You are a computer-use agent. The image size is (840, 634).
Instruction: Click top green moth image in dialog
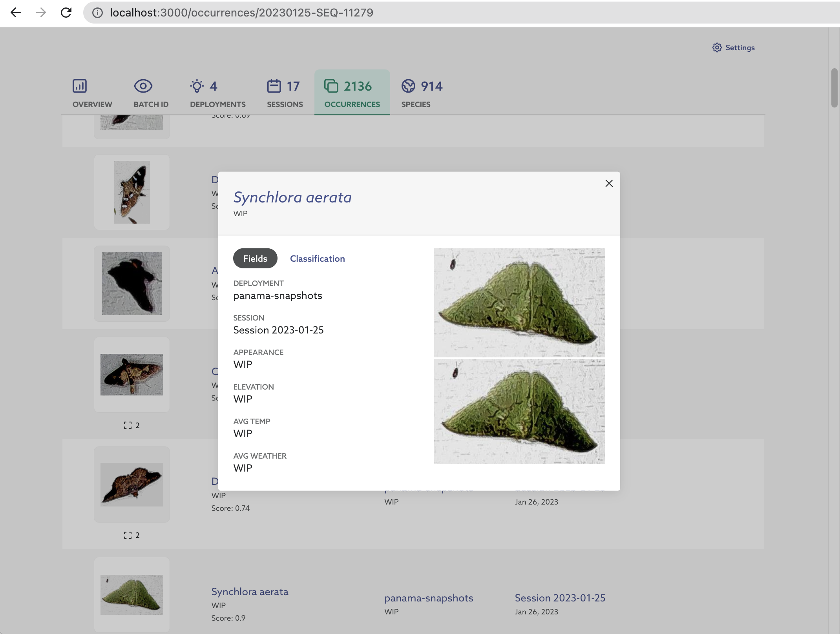[519, 302]
